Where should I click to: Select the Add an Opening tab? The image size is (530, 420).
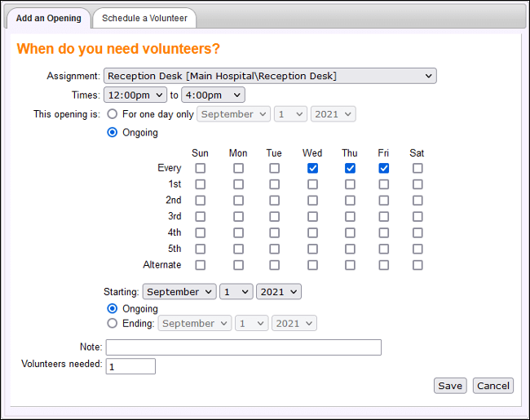click(48, 18)
